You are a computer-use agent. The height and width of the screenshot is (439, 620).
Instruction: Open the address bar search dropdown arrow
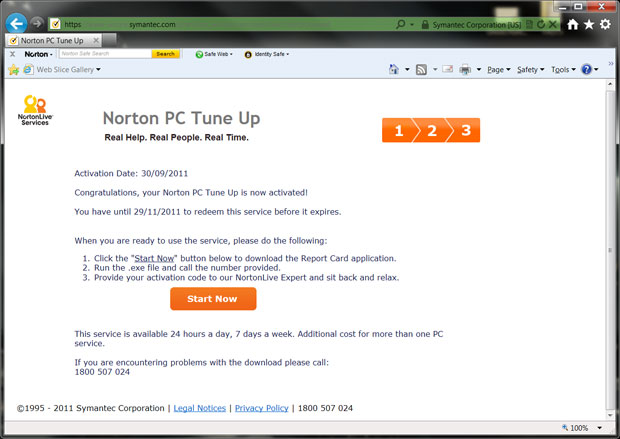click(x=412, y=25)
